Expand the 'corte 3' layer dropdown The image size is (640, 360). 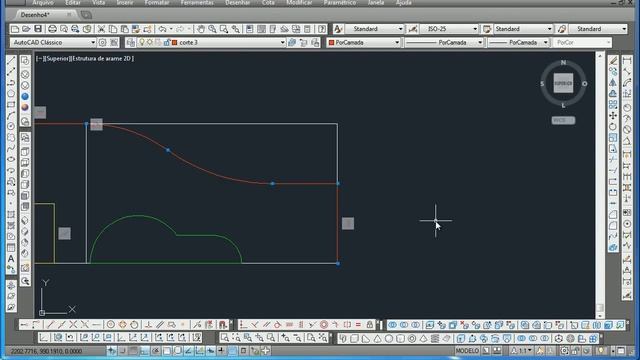282,42
